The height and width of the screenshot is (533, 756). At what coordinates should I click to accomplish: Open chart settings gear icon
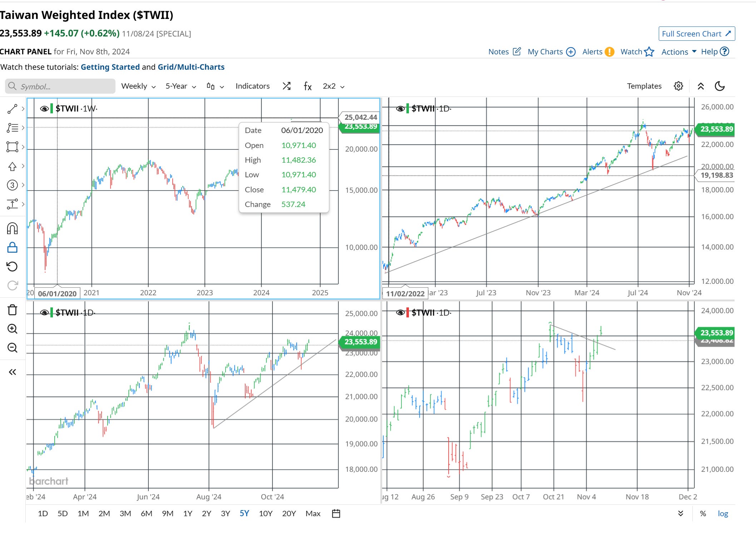[x=678, y=86]
